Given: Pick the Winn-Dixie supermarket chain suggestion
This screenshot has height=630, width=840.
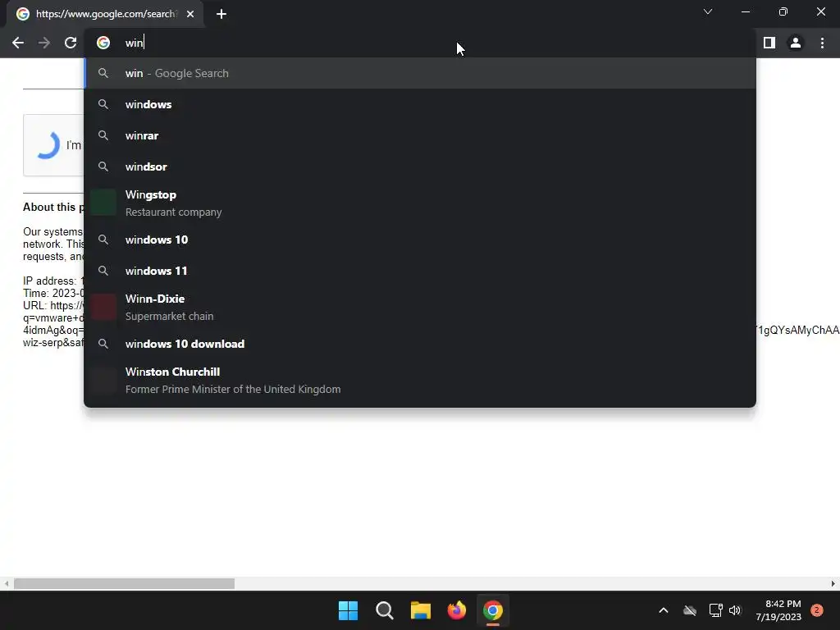Looking at the screenshot, I should [420, 307].
